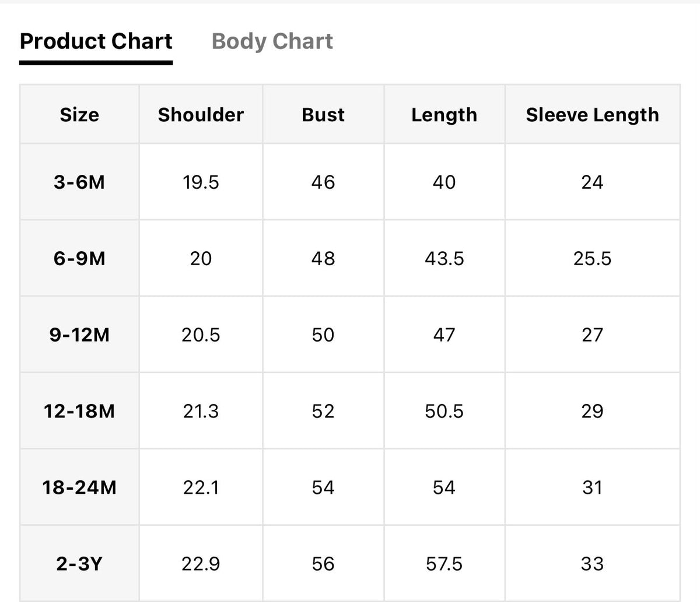Click the Bust column header
The image size is (700, 608).
tap(323, 114)
